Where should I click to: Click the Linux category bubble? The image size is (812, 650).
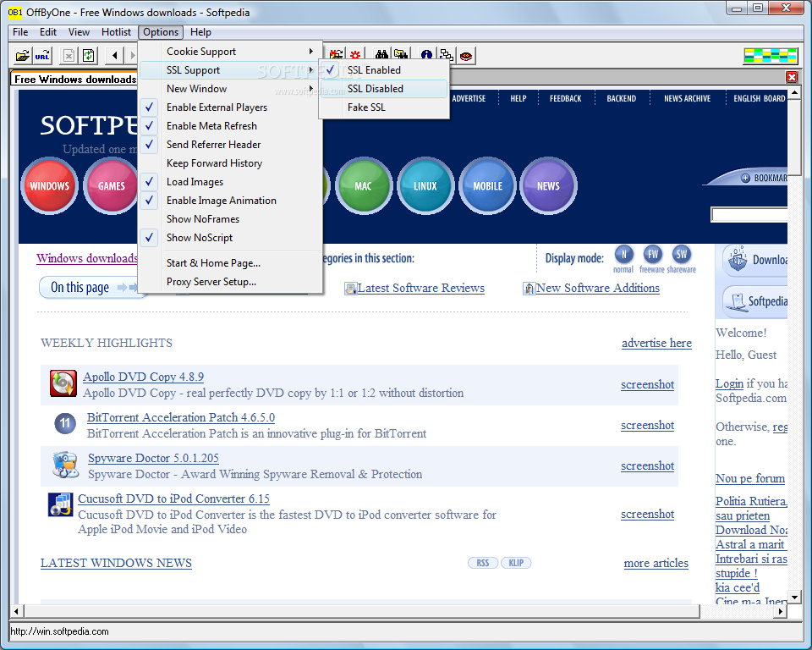pos(425,186)
